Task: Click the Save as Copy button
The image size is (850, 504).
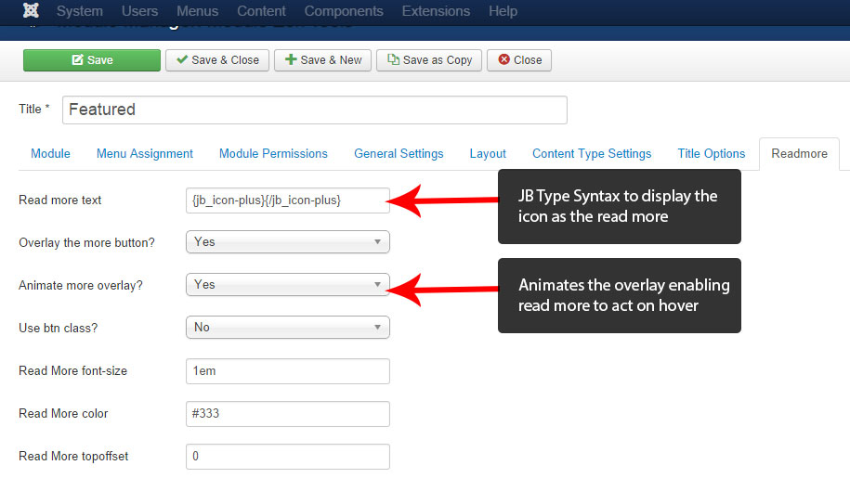Action: pyautogui.click(x=429, y=60)
